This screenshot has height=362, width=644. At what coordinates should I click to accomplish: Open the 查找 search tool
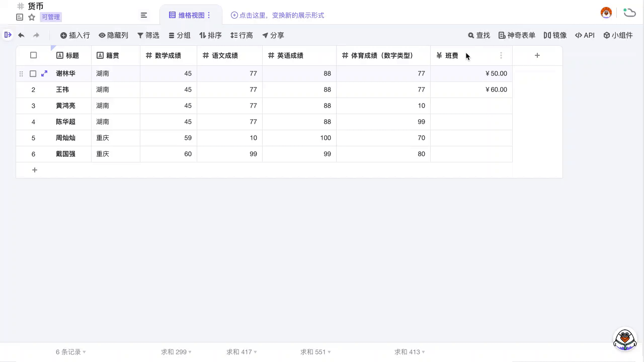[478, 35]
